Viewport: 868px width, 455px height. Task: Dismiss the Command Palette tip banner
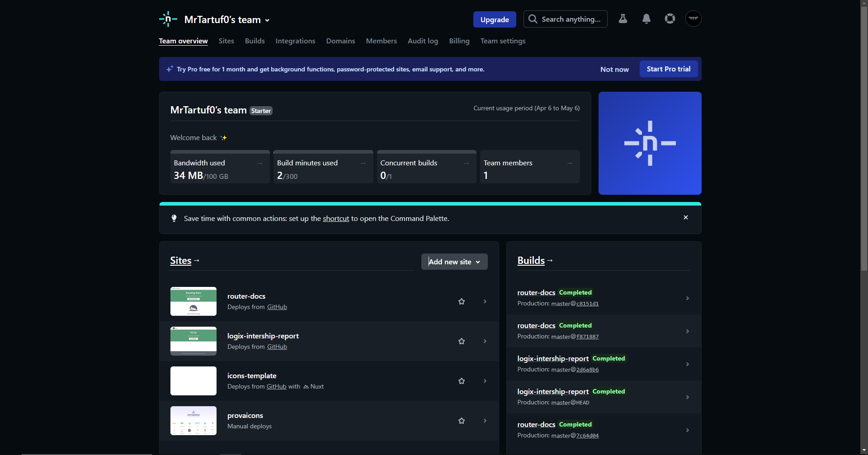coord(686,217)
